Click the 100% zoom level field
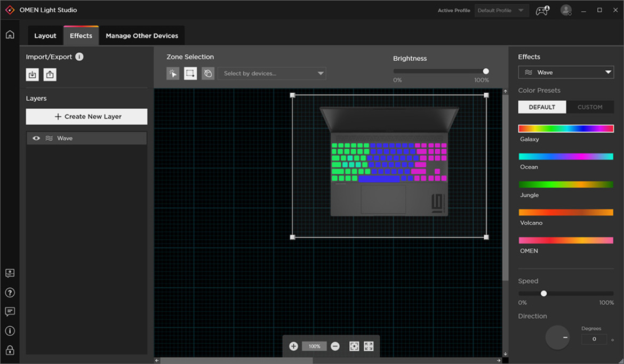 (x=314, y=346)
